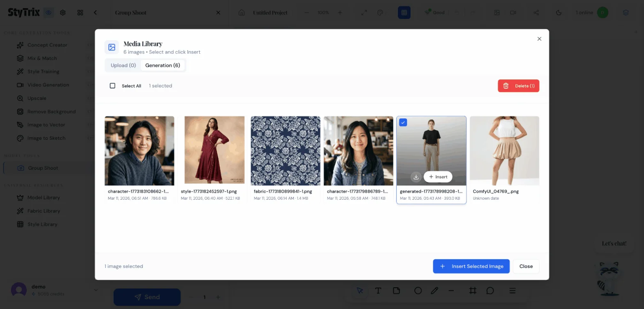Switch to the Upload (0) tab
This screenshot has width=644, height=309.
(x=123, y=65)
